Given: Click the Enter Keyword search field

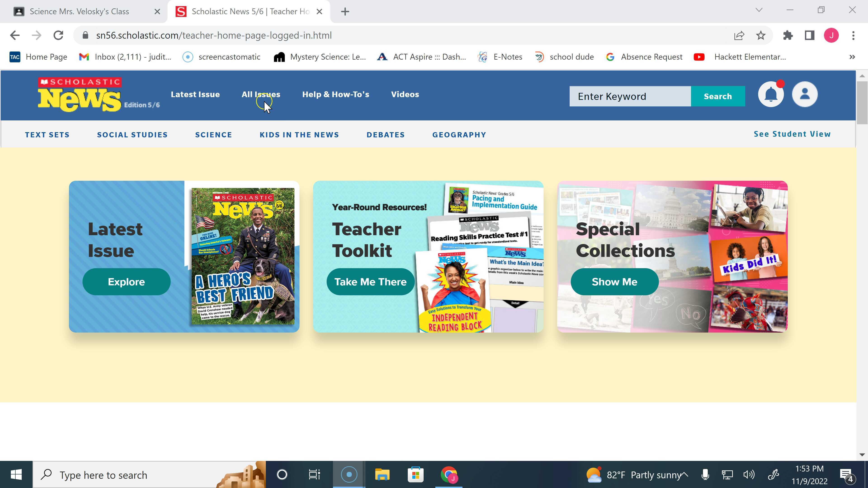Looking at the screenshot, I should coord(630,96).
